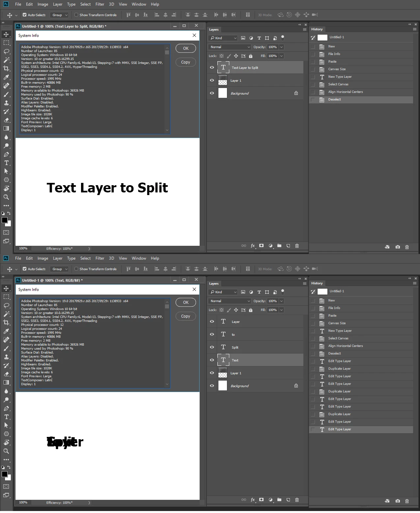420x513 pixels.
Task: Open Normal blend mode dropdown in upper Layers panel
Action: tap(230, 47)
